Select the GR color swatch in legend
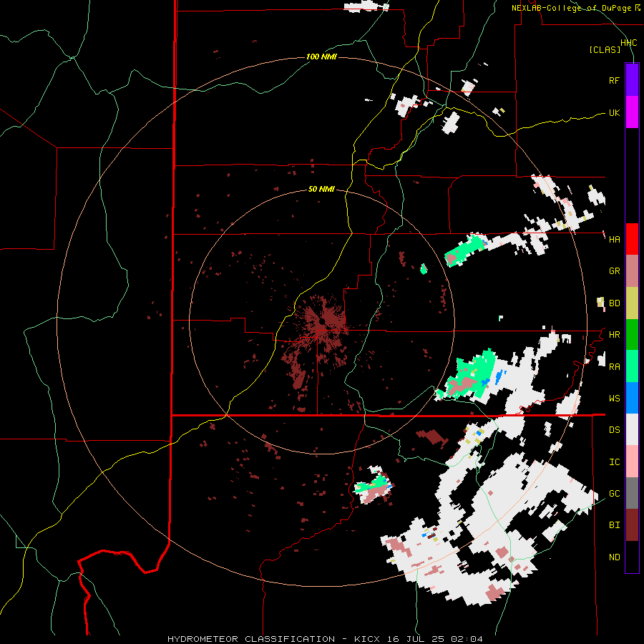This screenshot has height=644, width=644. coord(632,271)
